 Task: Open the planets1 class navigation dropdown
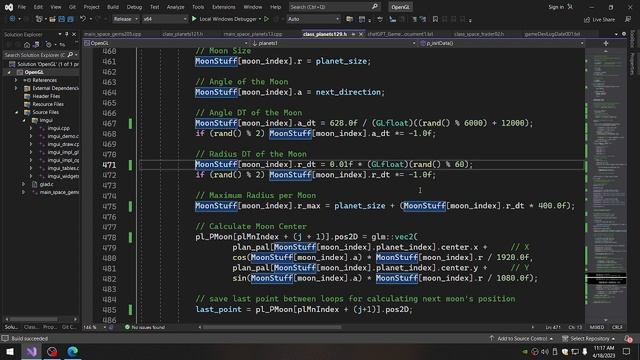333,43
